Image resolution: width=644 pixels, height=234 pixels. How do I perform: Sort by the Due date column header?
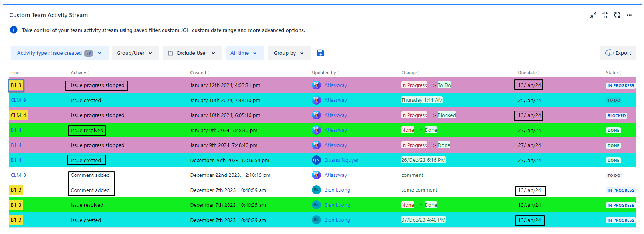coord(528,73)
